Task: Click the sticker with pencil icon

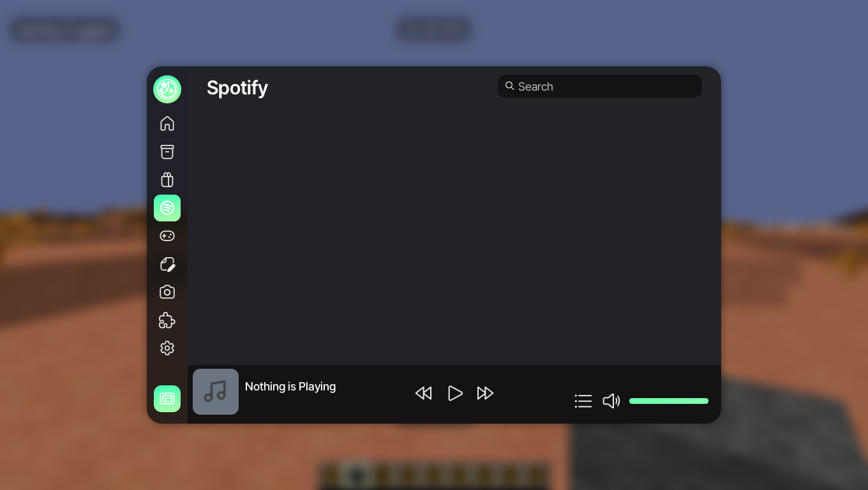Action: point(167,264)
